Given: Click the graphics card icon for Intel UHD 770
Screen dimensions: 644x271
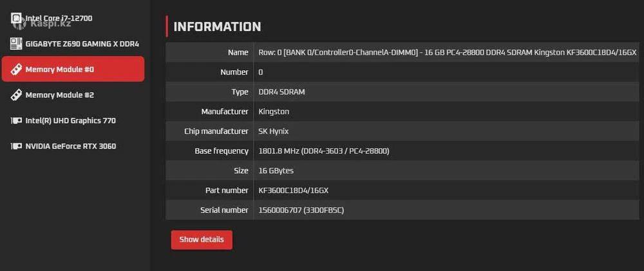Looking at the screenshot, I should pyautogui.click(x=16, y=120).
